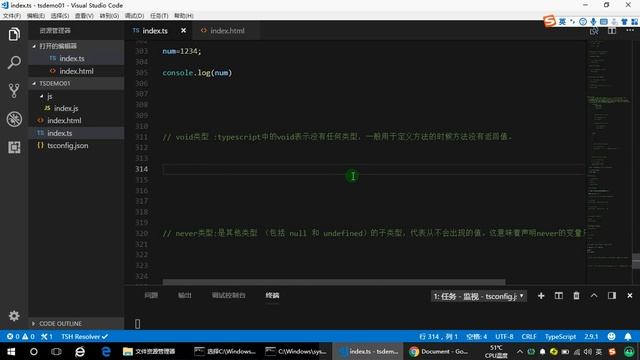Click errors and warnings count in status bar
The width and height of the screenshot is (640, 360).
tap(21, 336)
